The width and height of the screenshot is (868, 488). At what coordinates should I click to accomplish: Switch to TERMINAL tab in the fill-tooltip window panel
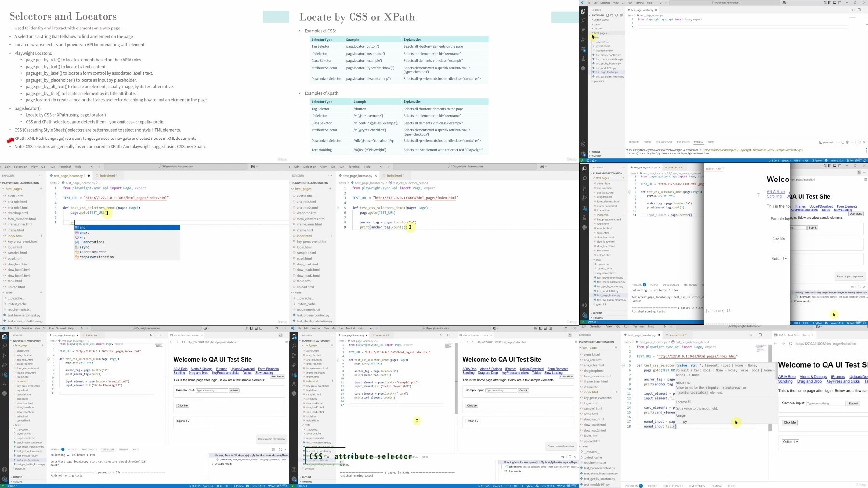coord(716,486)
